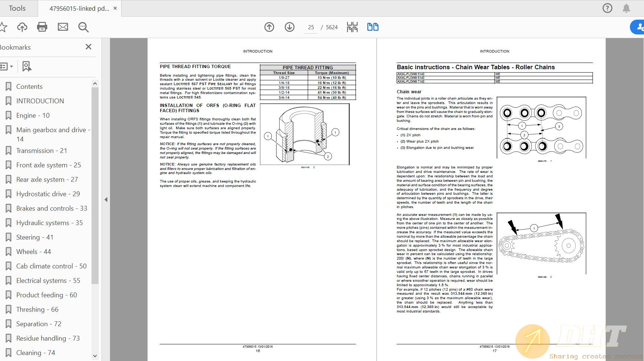Open the Engine - 10 bookmark
This screenshot has width=644, height=361.
tap(33, 116)
